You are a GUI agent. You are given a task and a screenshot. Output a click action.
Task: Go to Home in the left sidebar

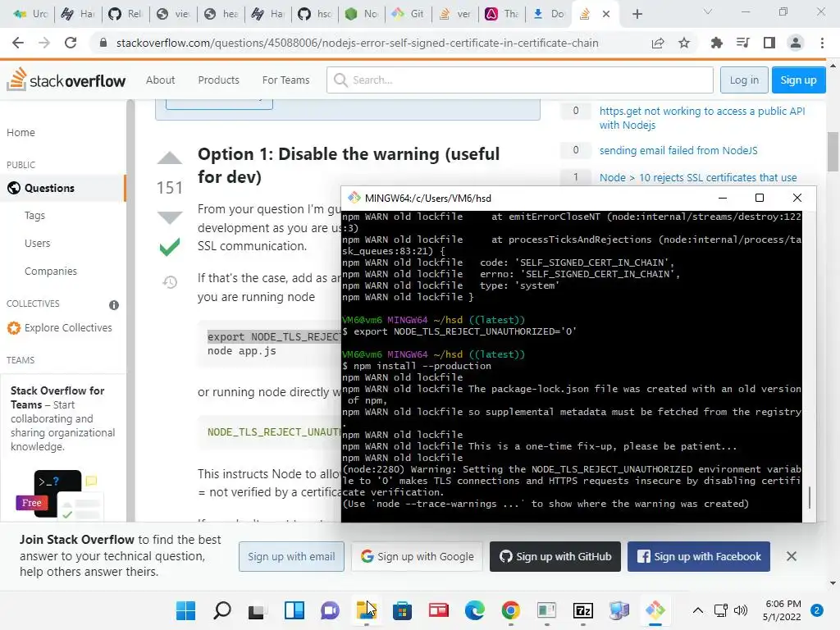(x=21, y=132)
